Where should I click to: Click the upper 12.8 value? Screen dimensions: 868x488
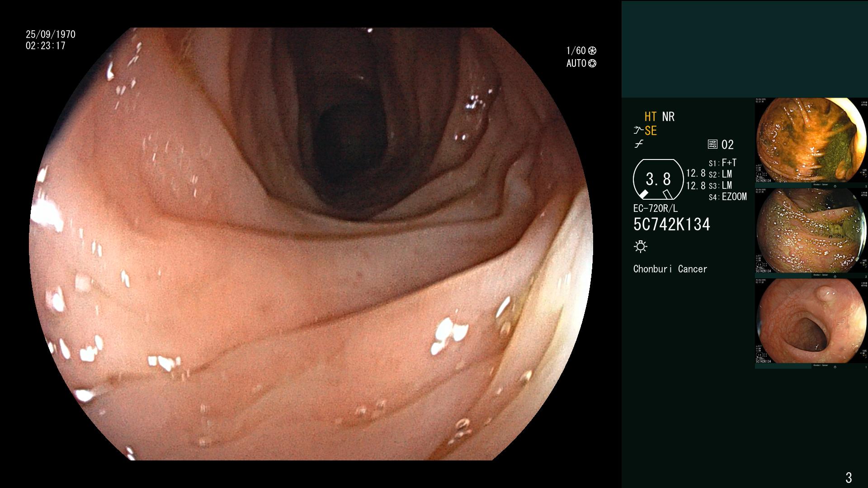point(696,173)
